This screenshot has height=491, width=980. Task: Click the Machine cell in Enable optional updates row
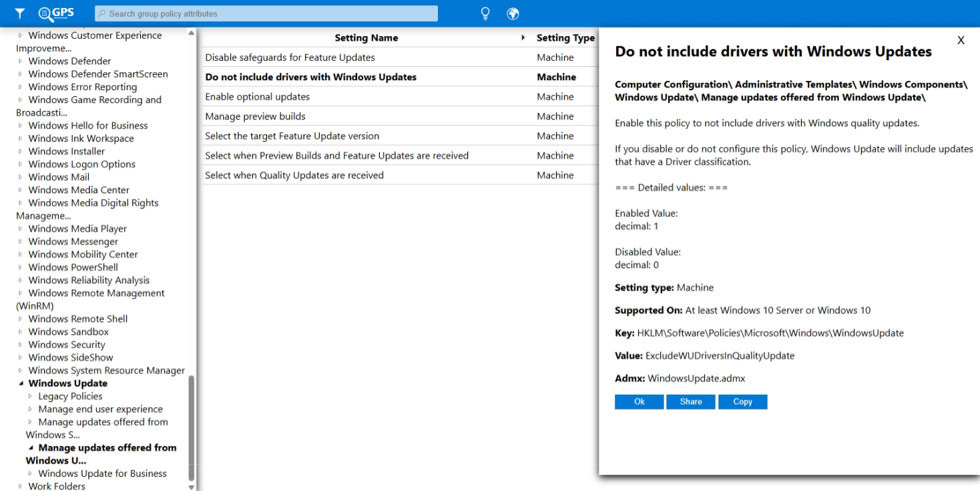555,97
